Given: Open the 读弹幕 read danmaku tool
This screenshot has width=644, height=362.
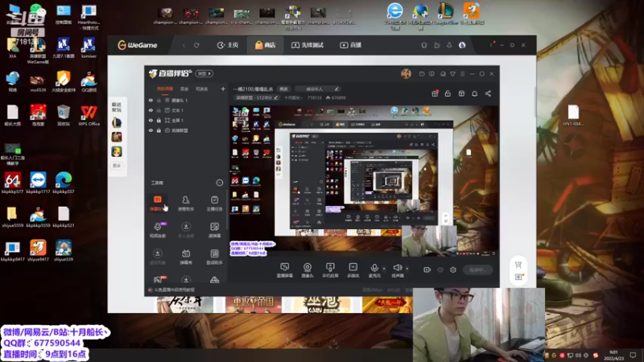Looking at the screenshot, I should (214, 230).
